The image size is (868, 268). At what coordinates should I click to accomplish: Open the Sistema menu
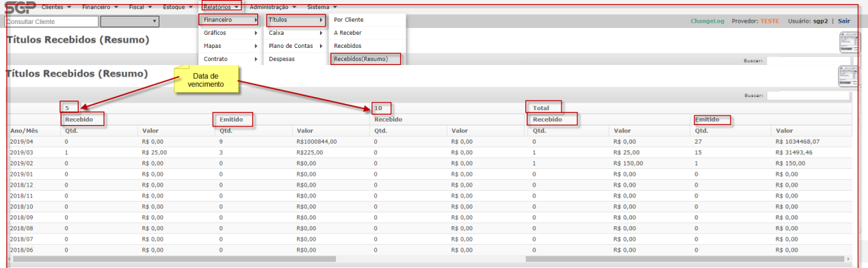321,7
